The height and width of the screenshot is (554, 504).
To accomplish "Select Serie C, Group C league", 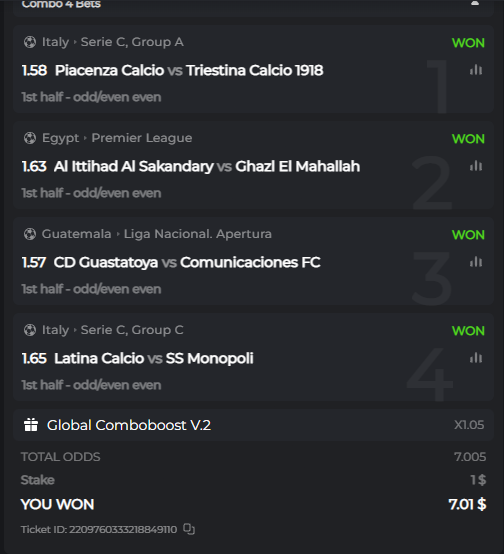I will point(132,330).
